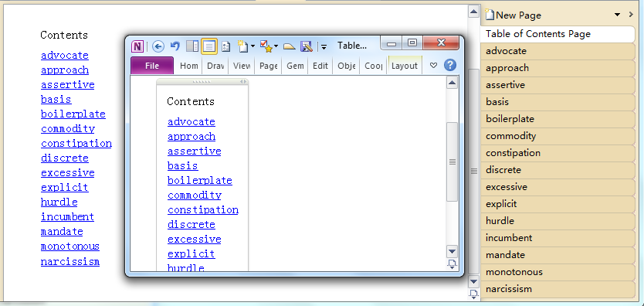Click the pen-and-page icon in quick access toolbar
Image resolution: width=644 pixels, height=306 pixels.
click(x=307, y=46)
